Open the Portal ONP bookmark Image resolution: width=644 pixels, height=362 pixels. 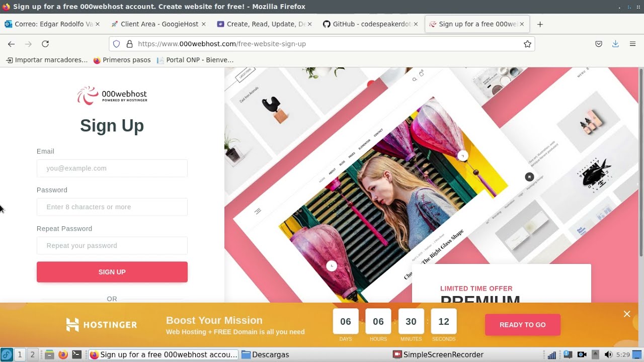[195, 60]
